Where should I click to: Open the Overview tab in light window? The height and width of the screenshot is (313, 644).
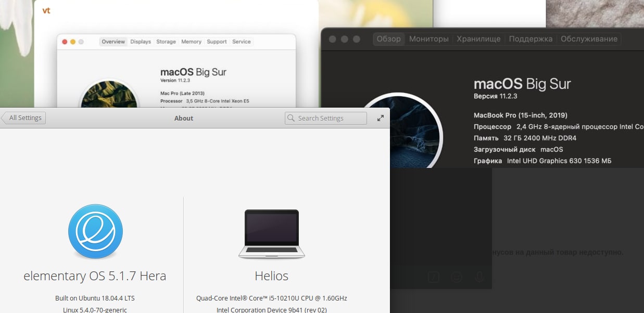pyautogui.click(x=113, y=42)
